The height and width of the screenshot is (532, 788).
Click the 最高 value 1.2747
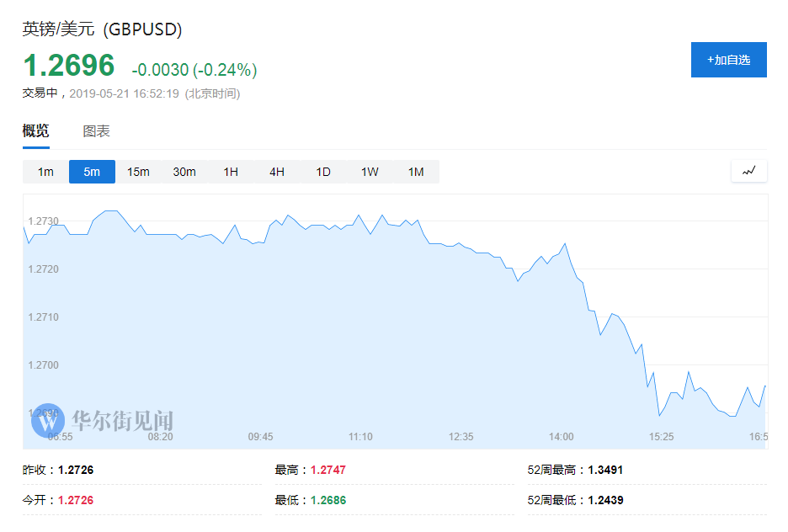tap(328, 470)
